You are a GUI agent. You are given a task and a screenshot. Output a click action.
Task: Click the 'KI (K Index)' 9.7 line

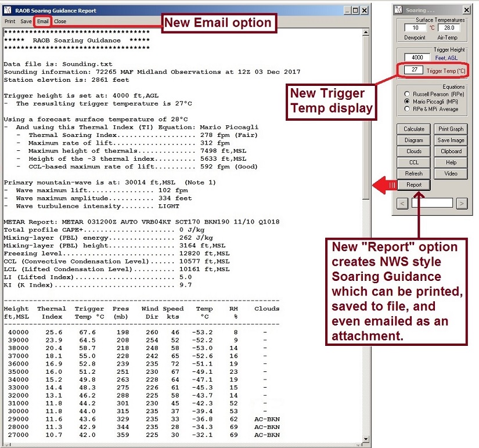[x=98, y=286]
